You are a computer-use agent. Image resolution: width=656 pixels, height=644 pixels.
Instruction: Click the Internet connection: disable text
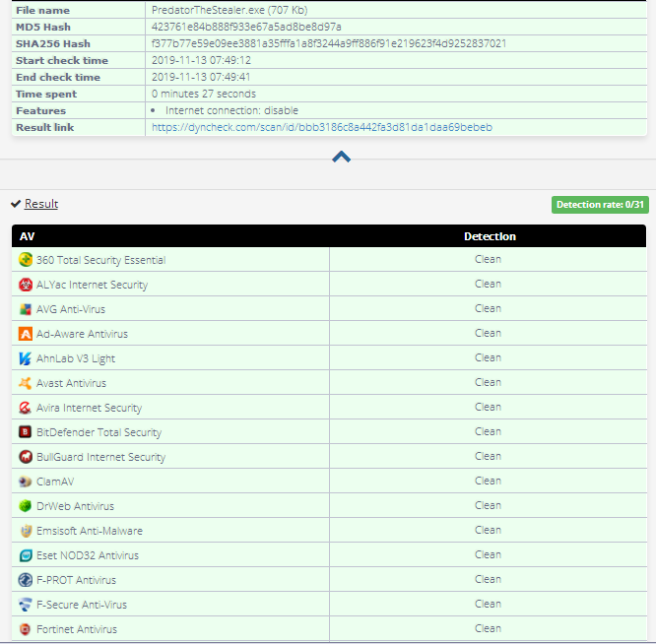(x=231, y=110)
